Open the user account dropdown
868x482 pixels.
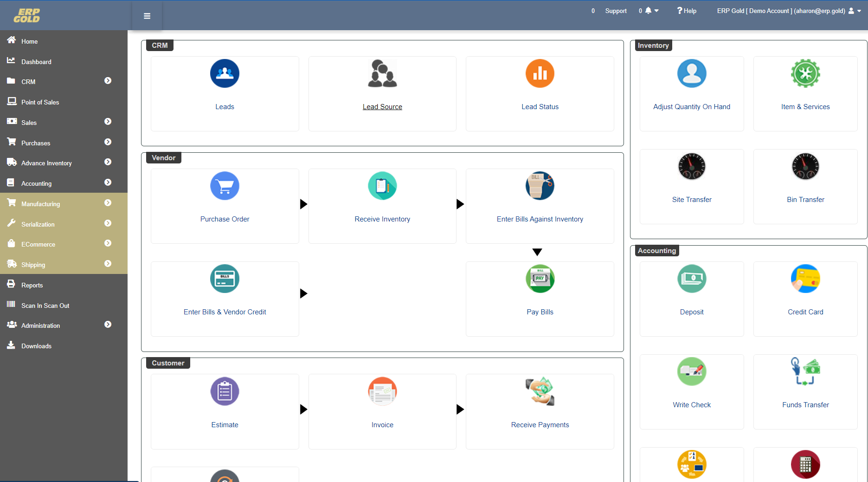pos(855,11)
